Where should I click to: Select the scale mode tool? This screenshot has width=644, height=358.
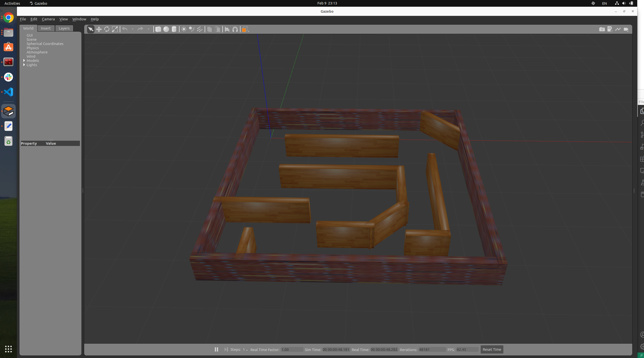tap(115, 29)
